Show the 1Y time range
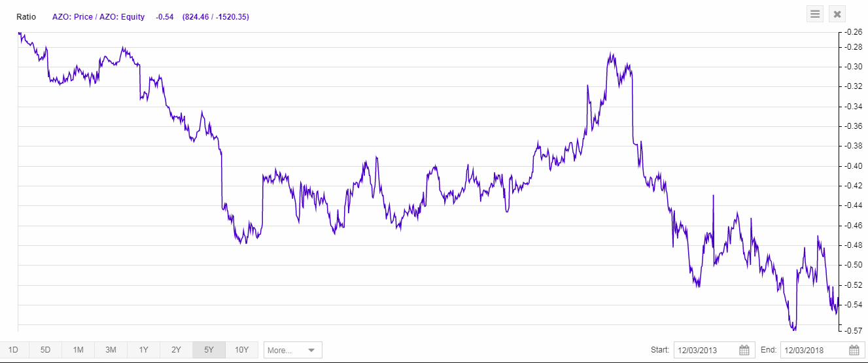Screen dimensions: 868x363 (x=143, y=350)
